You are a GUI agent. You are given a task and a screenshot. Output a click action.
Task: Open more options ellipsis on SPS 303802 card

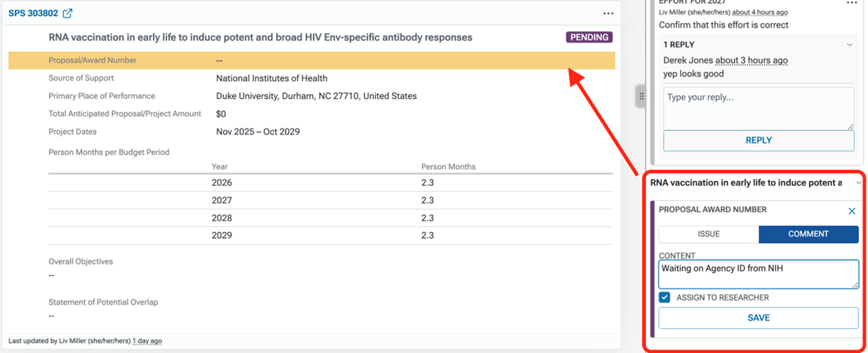point(608,13)
